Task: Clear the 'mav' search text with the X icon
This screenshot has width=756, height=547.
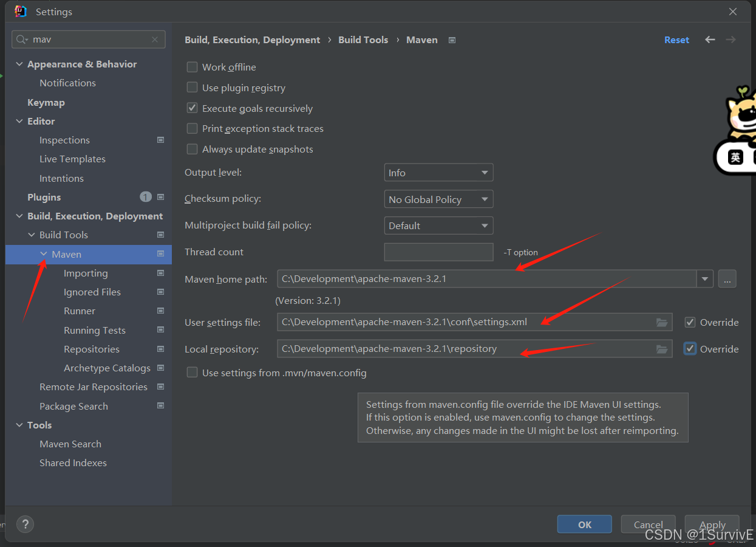Action: (155, 40)
